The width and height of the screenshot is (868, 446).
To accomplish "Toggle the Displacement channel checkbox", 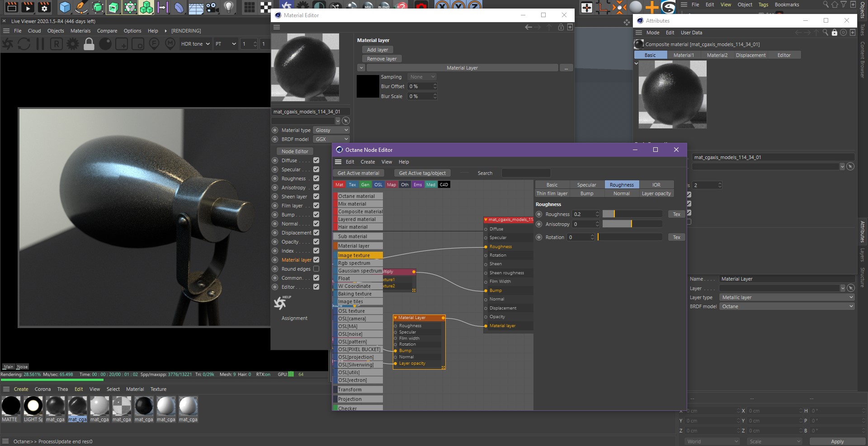I will [316, 233].
